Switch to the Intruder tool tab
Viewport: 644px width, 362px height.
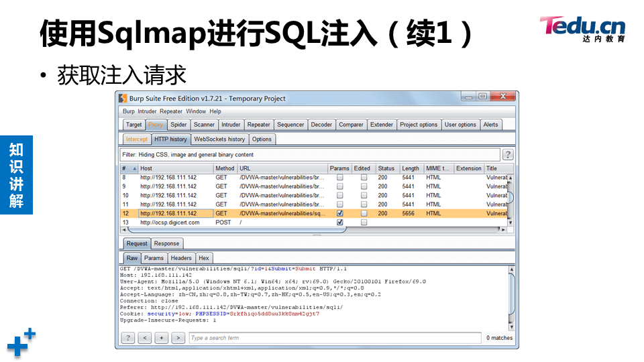[x=231, y=125]
